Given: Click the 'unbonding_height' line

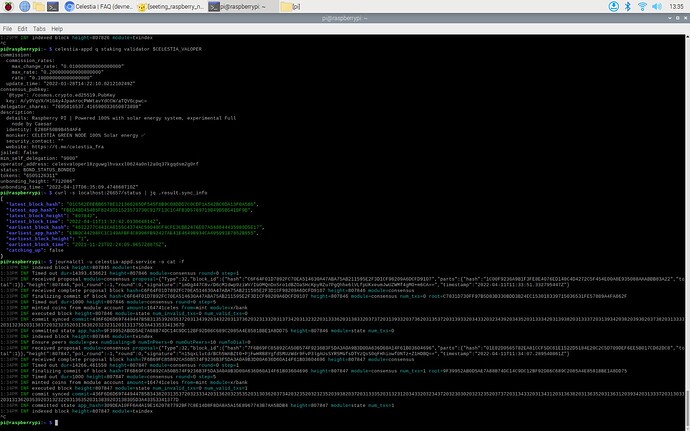Looking at the screenshot, I should (x=37, y=181).
